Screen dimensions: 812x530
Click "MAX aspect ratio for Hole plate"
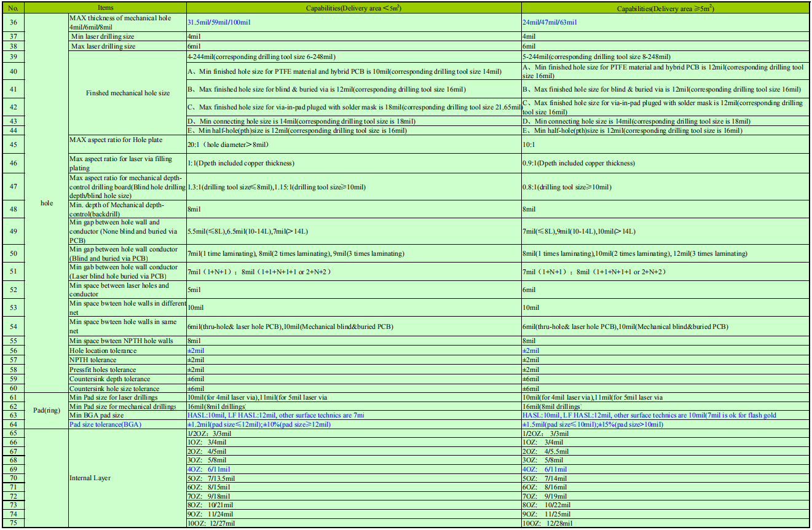pyautogui.click(x=127, y=144)
